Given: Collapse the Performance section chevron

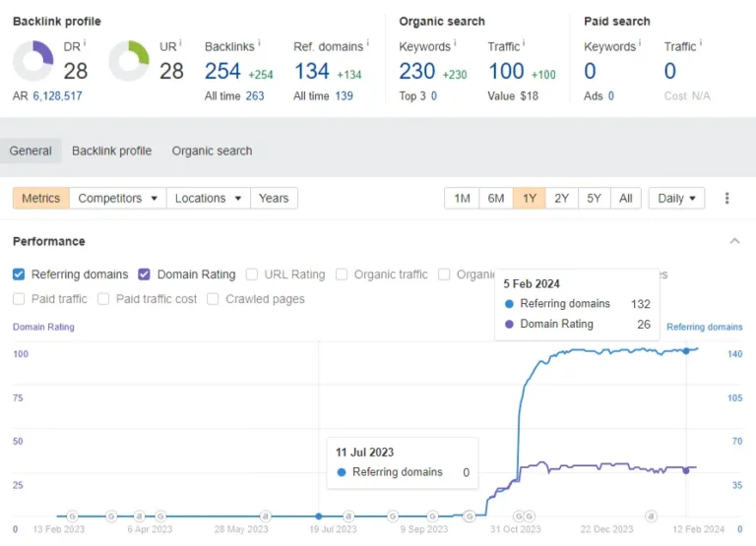Looking at the screenshot, I should pyautogui.click(x=734, y=241).
